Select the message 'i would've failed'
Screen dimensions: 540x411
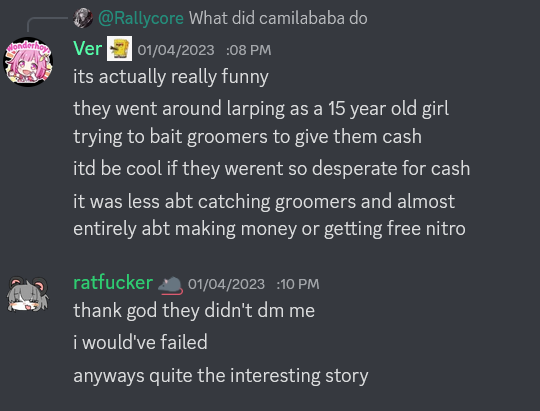tap(140, 342)
